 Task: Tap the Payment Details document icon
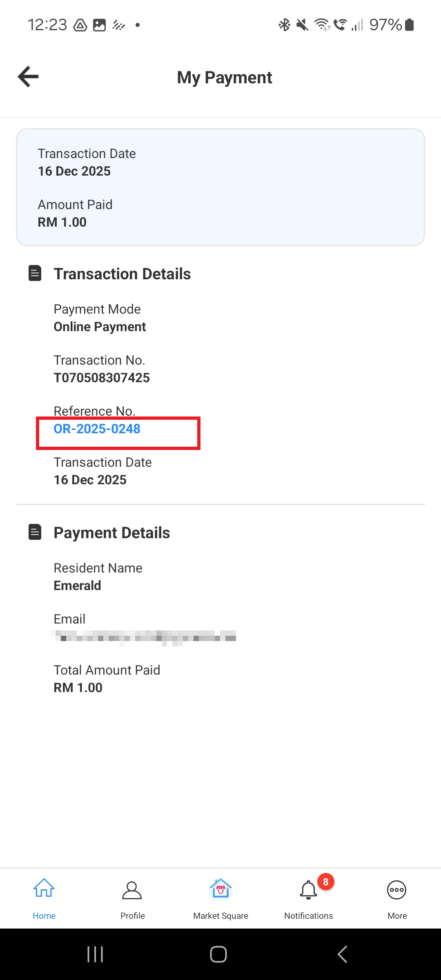[35, 532]
